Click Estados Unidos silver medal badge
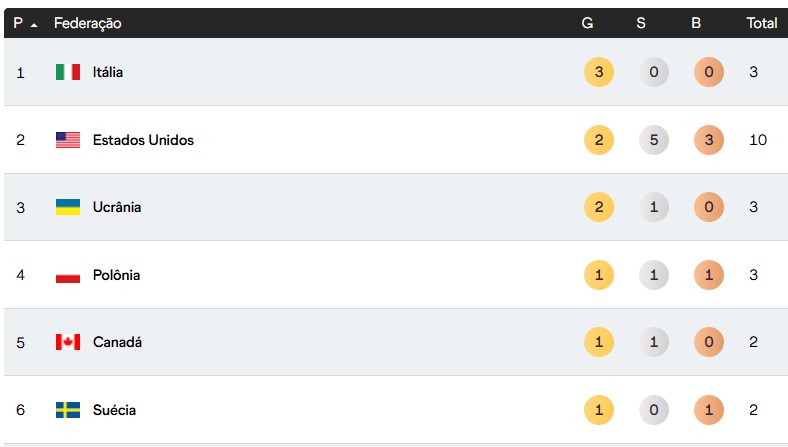 click(x=654, y=140)
